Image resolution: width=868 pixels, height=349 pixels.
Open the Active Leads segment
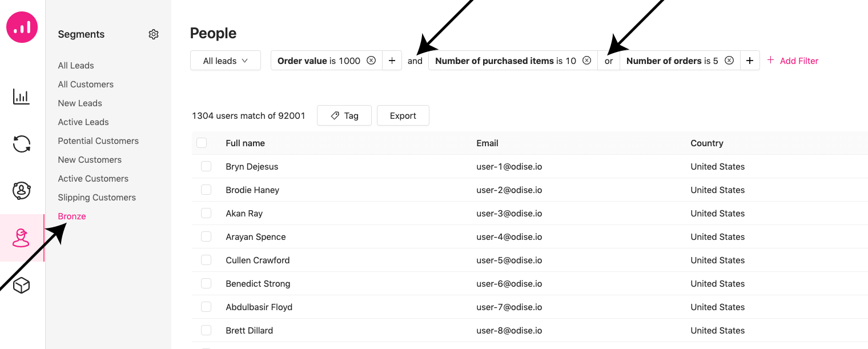pos(83,122)
